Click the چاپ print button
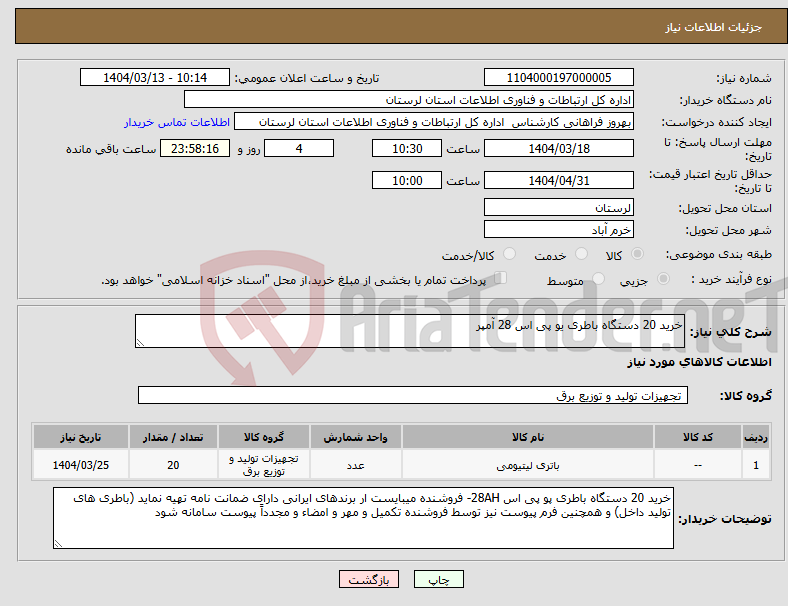The image size is (788, 606). pyautogui.click(x=439, y=579)
